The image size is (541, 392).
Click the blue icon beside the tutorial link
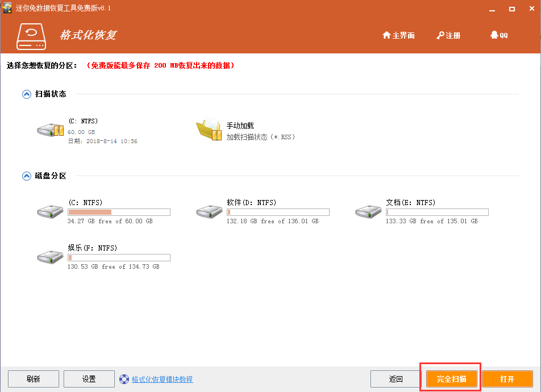tap(124, 379)
